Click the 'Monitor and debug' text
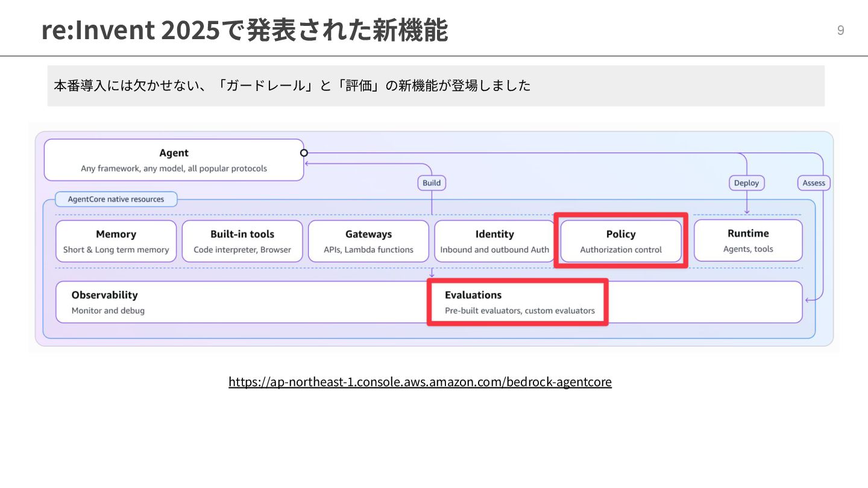 point(108,311)
